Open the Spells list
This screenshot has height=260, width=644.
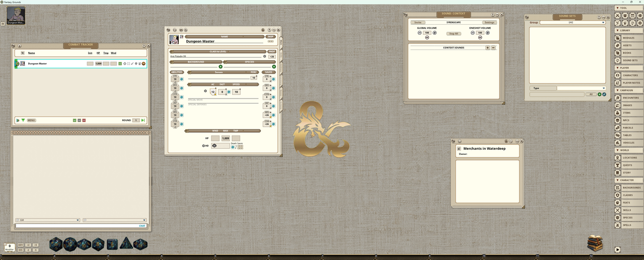tap(629, 225)
